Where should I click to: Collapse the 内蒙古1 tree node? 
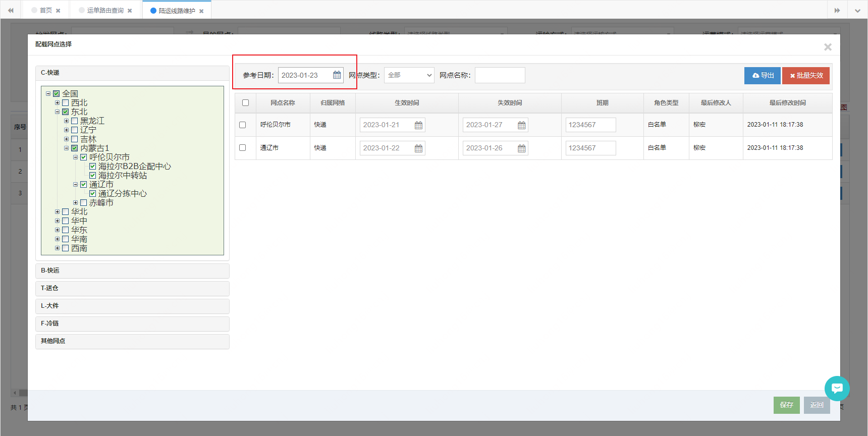[66, 148]
